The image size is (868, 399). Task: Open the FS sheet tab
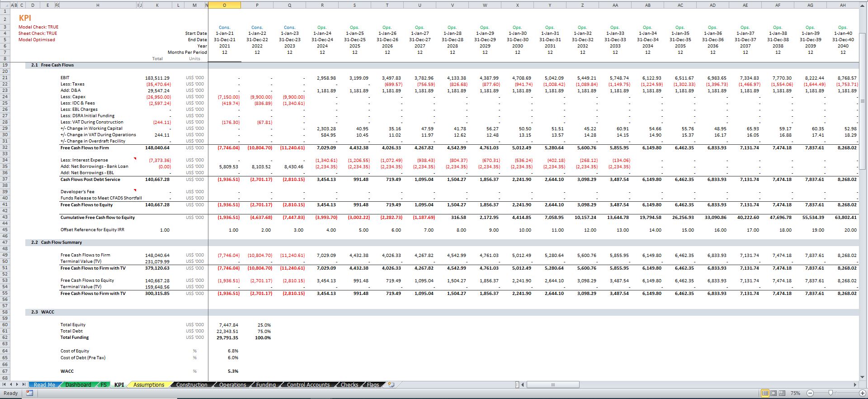[x=104, y=385]
